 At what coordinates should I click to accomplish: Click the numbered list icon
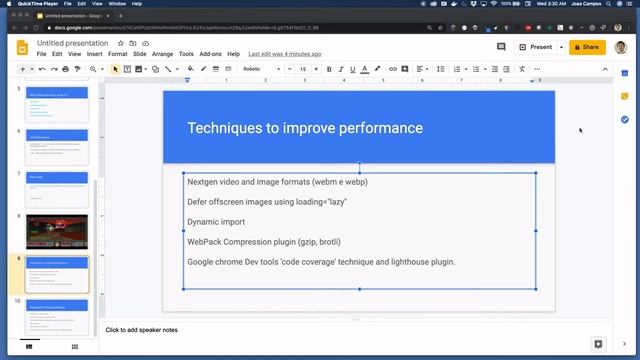[457, 69]
